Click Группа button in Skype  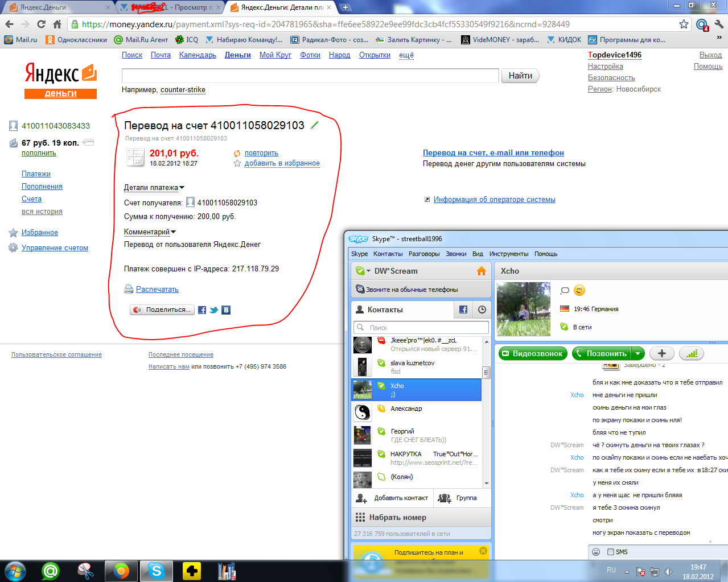click(x=462, y=498)
